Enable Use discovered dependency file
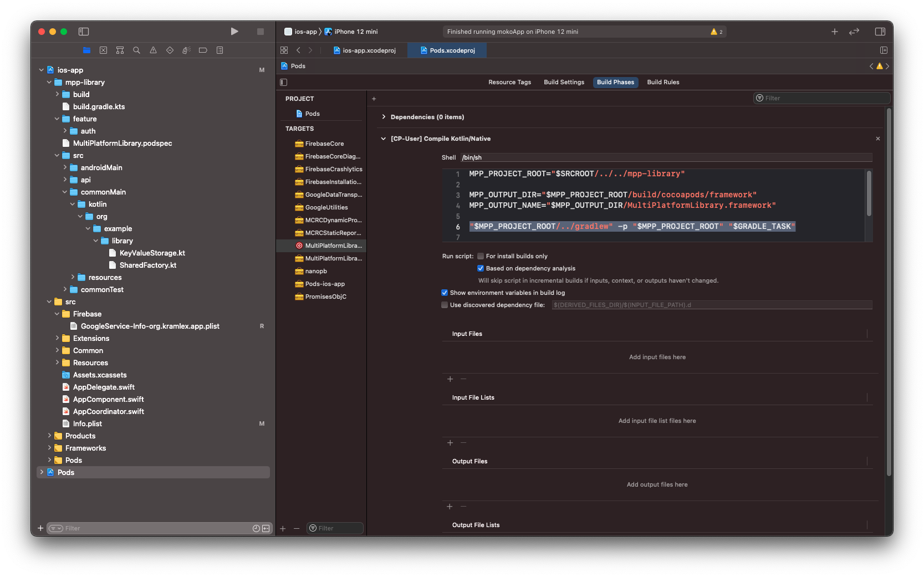The width and height of the screenshot is (924, 577). pyautogui.click(x=445, y=305)
